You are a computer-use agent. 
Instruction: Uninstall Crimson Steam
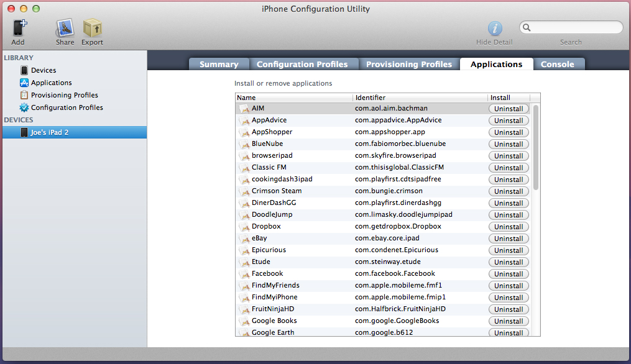click(x=509, y=191)
